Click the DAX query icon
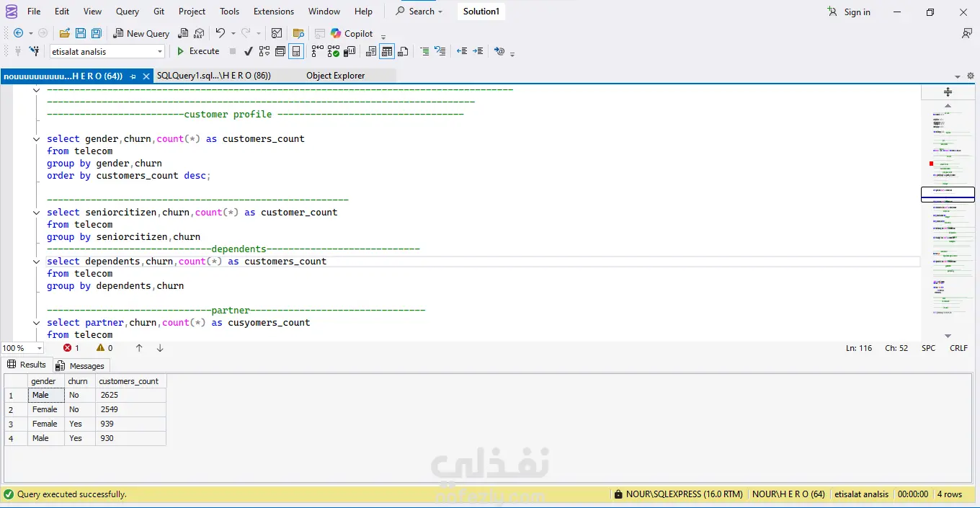Image resolution: width=980 pixels, height=508 pixels. [x=198, y=33]
